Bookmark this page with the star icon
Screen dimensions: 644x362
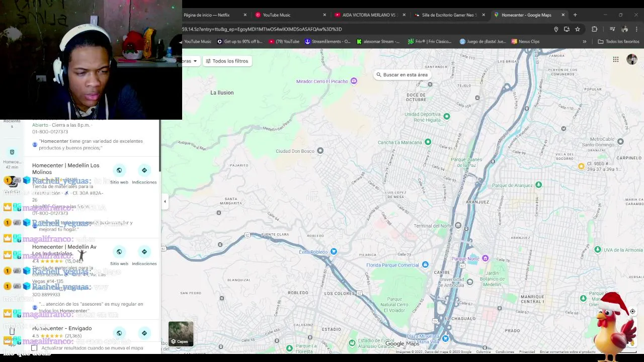578,29
